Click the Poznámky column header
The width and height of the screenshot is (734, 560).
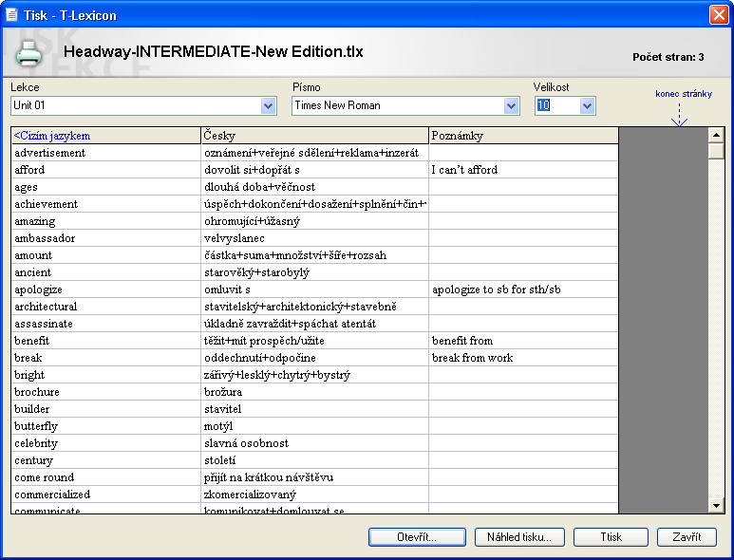tap(523, 136)
